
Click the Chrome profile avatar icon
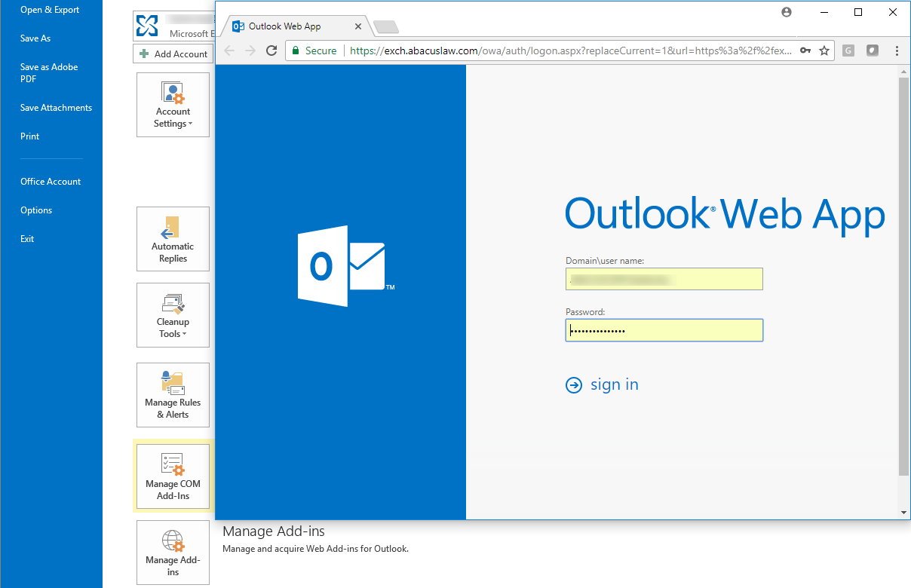(x=787, y=12)
